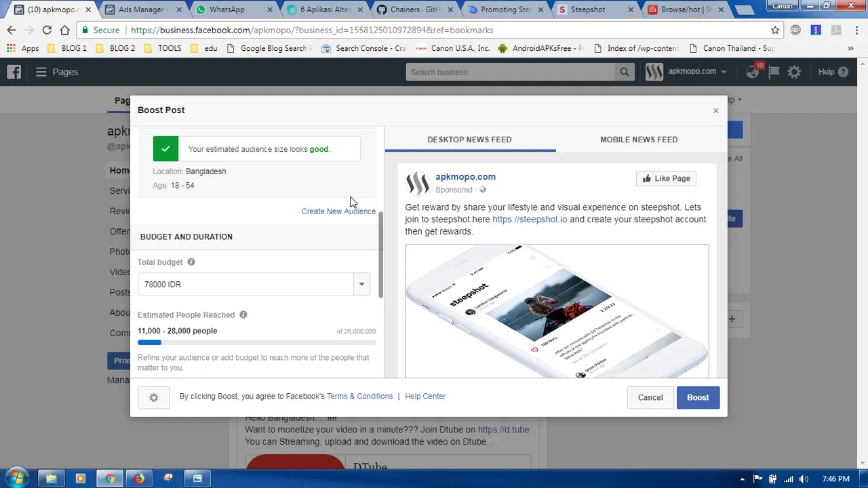Open the Total budget dropdown
The width and height of the screenshot is (868, 488).
click(361, 284)
